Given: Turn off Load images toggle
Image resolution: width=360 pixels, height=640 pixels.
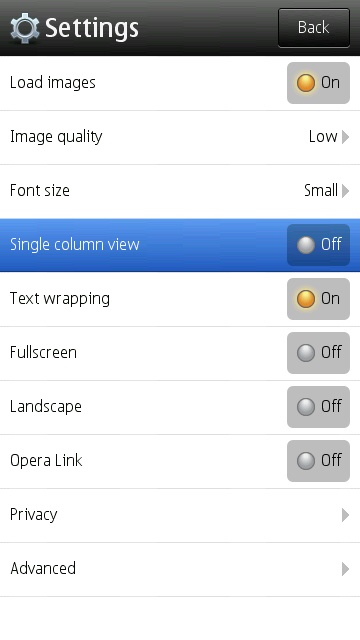Looking at the screenshot, I should (x=318, y=83).
